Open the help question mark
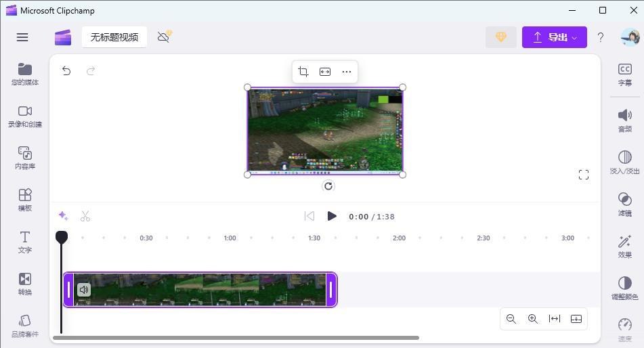Image resolution: width=644 pixels, height=348 pixels. (x=601, y=37)
